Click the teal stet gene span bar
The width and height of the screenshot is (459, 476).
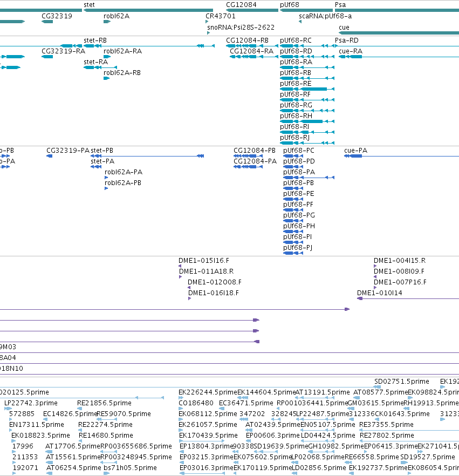pos(148,10)
